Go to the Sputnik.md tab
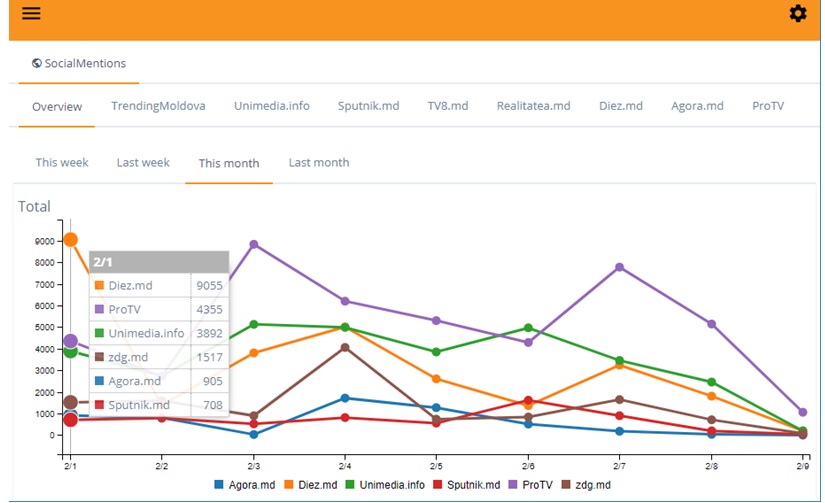The image size is (825, 503). (x=368, y=106)
